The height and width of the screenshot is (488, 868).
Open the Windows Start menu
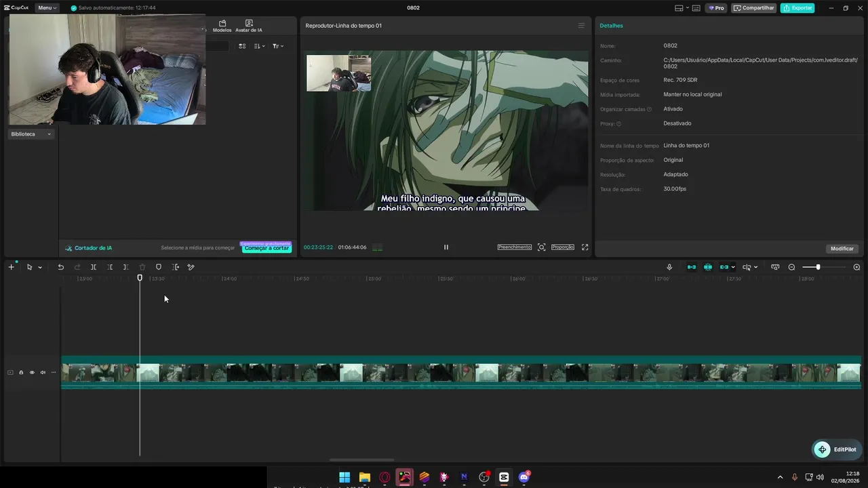(x=344, y=477)
